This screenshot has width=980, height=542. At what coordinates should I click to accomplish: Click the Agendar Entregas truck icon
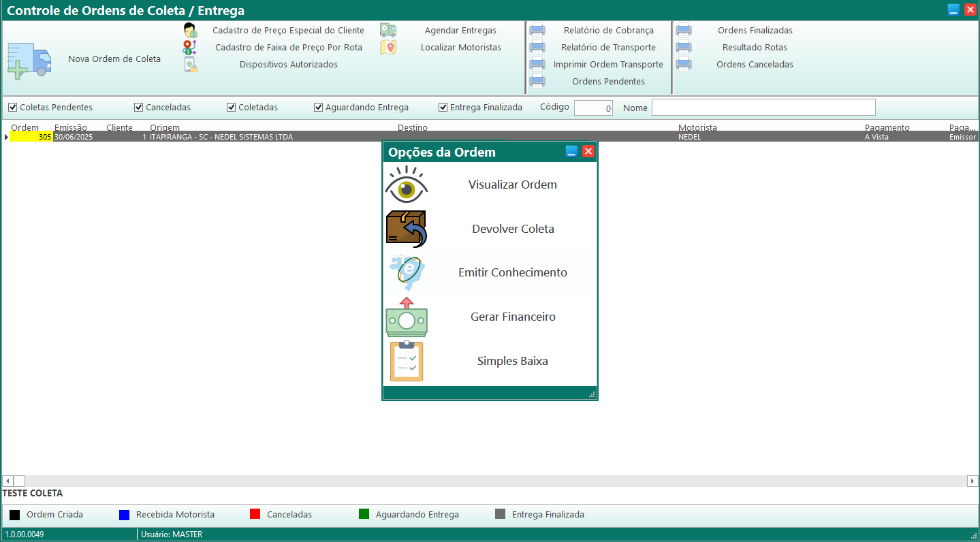(x=388, y=31)
